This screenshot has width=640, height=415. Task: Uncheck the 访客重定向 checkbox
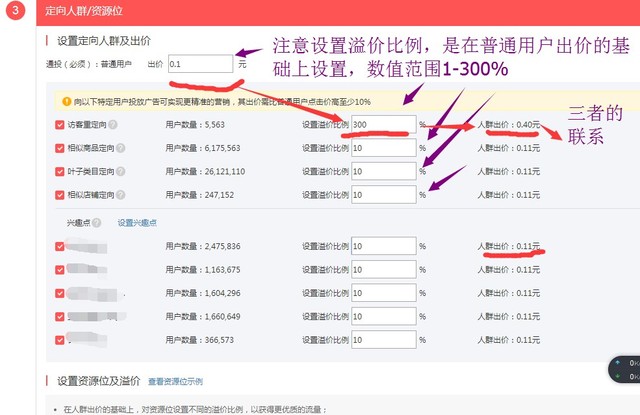(60, 125)
